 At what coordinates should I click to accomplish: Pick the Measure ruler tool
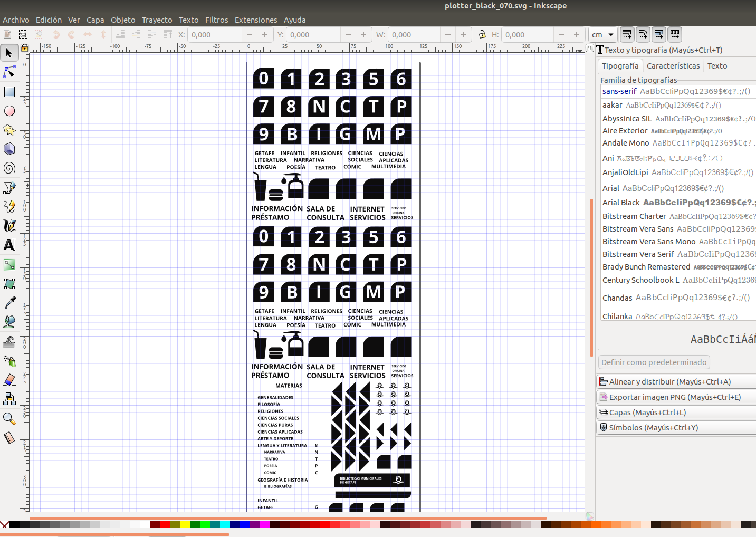point(9,438)
